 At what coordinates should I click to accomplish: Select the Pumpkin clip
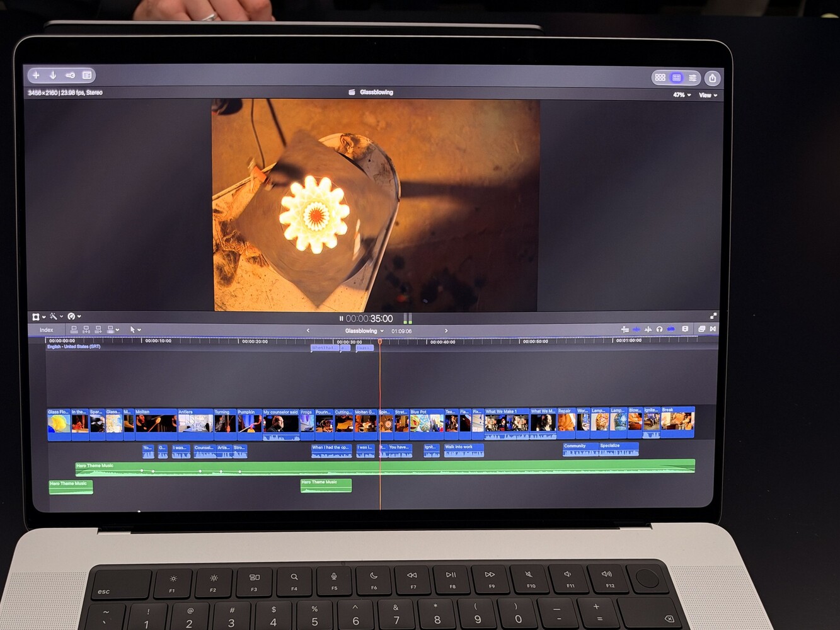[249, 424]
